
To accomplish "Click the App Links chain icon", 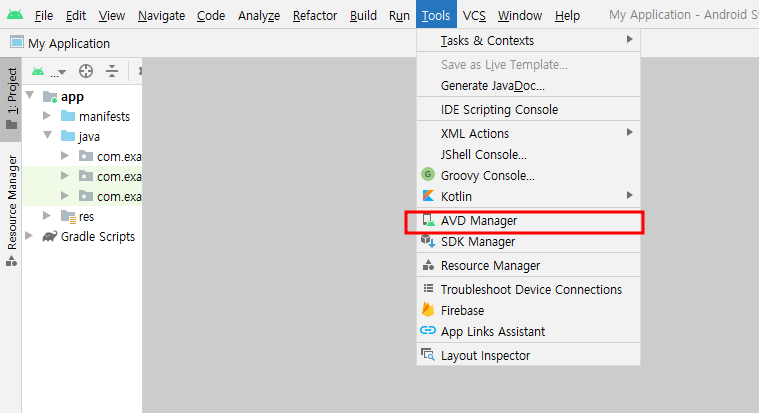I will click(x=428, y=330).
